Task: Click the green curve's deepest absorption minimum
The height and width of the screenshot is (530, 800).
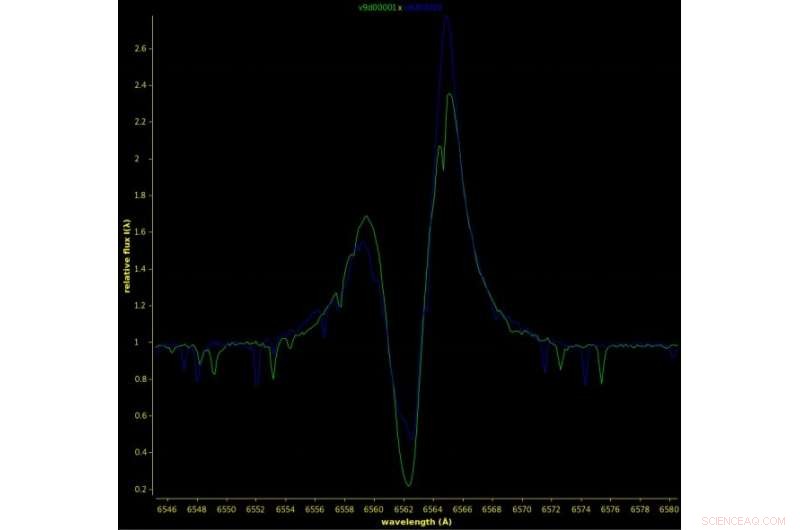Action: tap(407, 485)
